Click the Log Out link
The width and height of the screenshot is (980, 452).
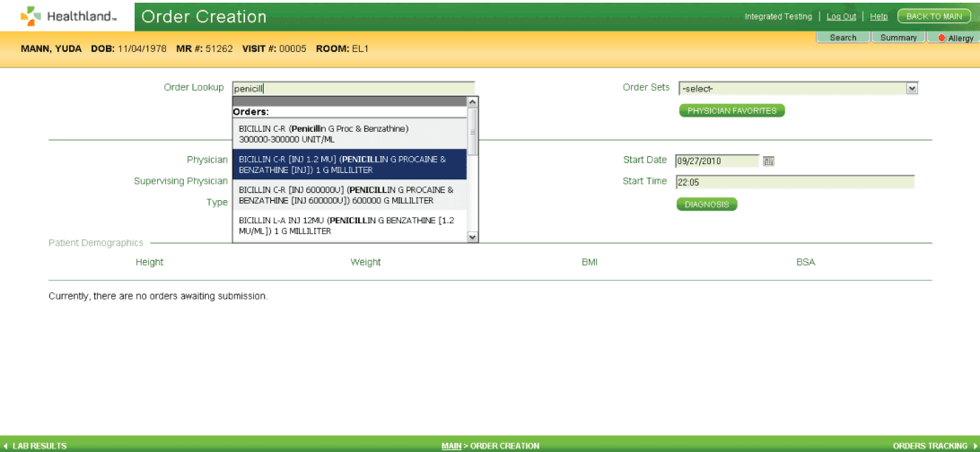pos(841,16)
